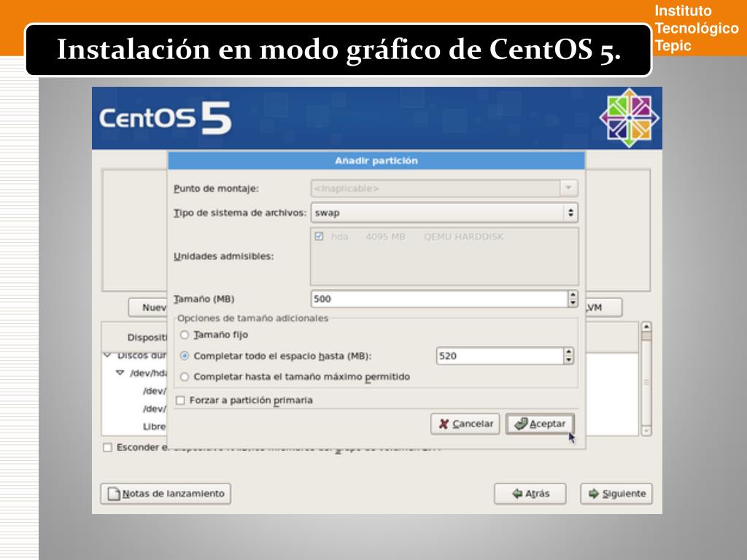Click the Cancelar button
Image resolution: width=747 pixels, height=560 pixels.
point(465,424)
